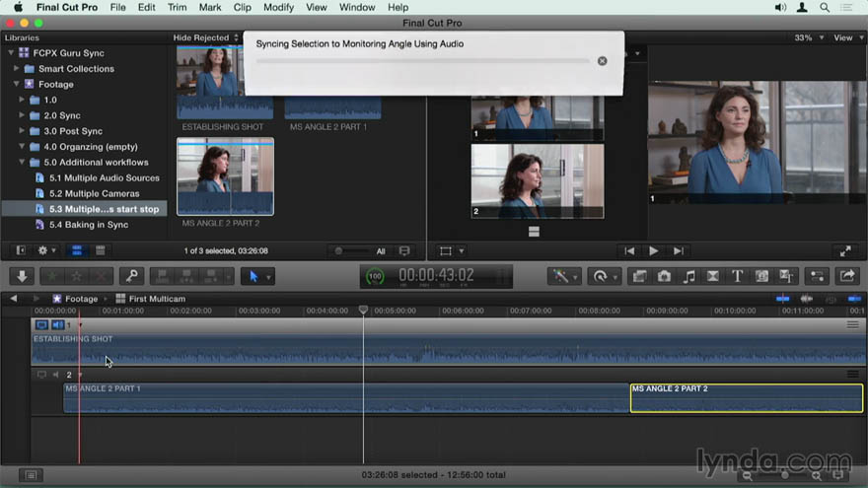Viewport: 868px width, 488px height.
Task: Select MS ANGLE 2 PART 1 timeline clip
Action: pos(346,398)
